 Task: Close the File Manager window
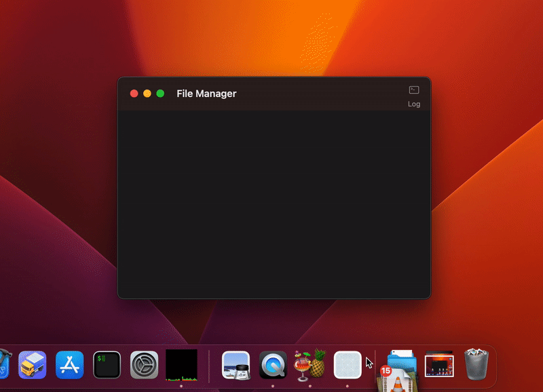134,94
